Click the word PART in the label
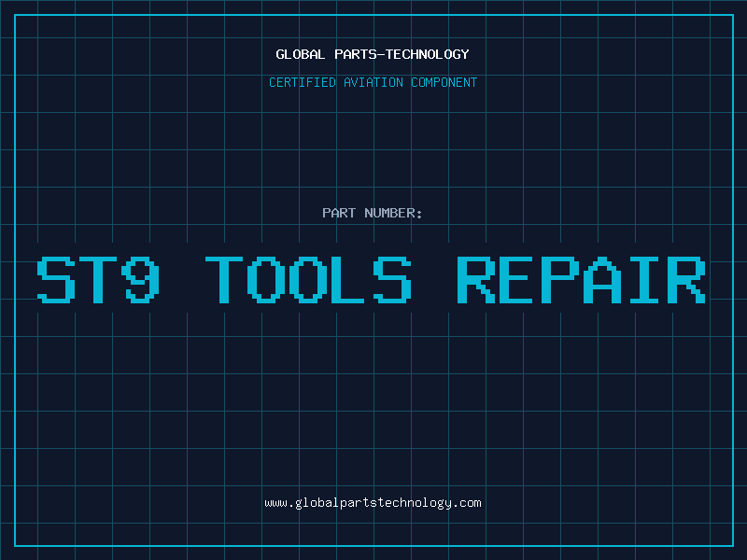 [338, 213]
